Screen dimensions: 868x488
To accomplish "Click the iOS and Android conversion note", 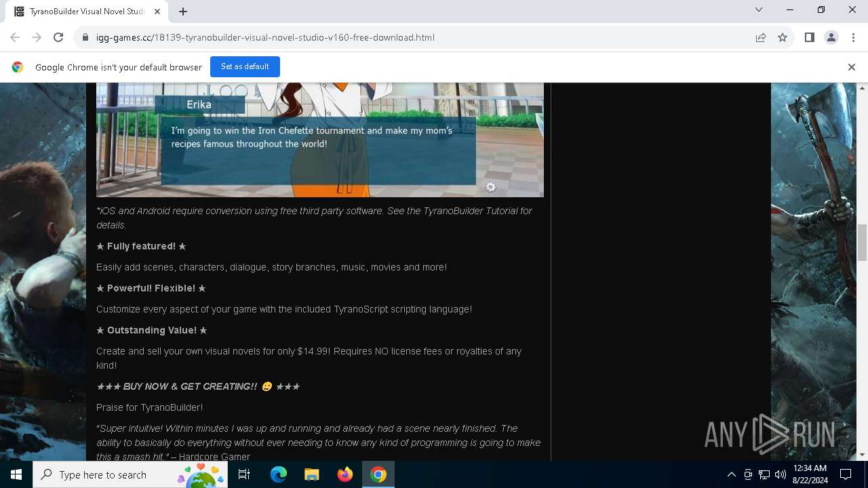I will point(314,218).
